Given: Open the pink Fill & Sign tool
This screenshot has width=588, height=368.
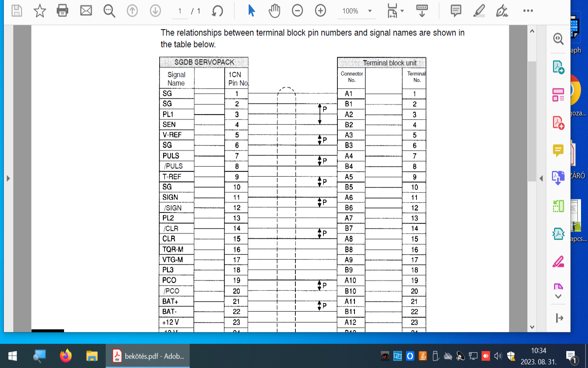Looking at the screenshot, I should tap(558, 262).
